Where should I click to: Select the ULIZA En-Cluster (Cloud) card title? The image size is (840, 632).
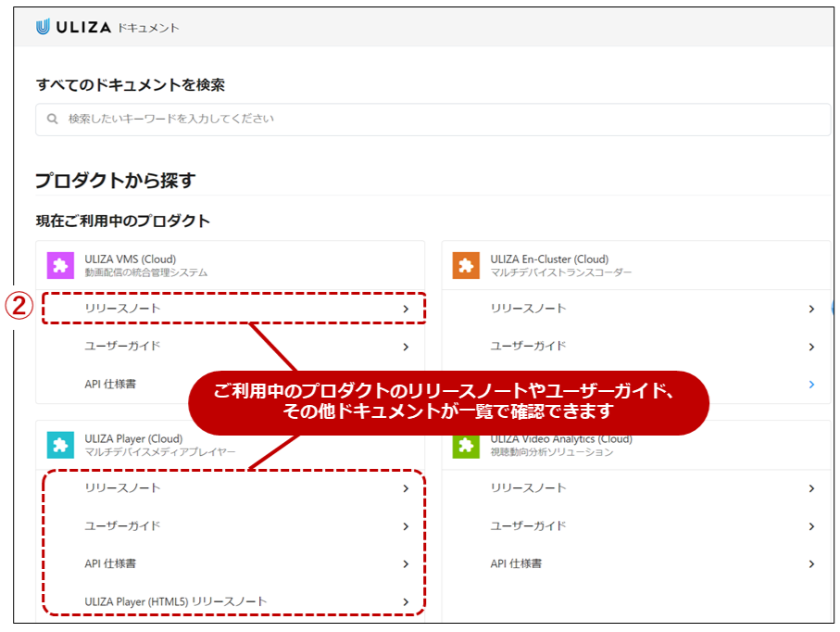pyautogui.click(x=549, y=259)
